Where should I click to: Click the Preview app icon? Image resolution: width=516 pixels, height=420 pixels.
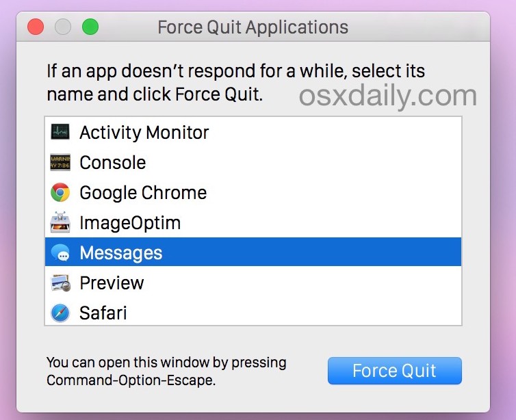point(60,283)
